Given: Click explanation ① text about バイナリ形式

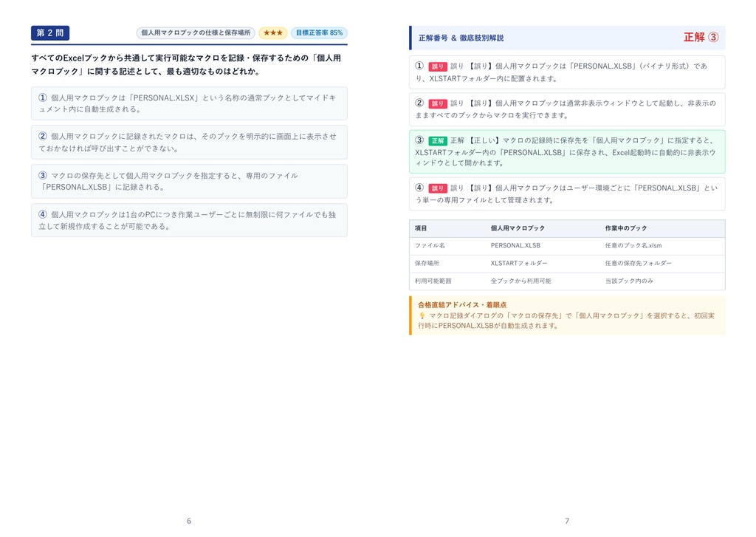Looking at the screenshot, I should (x=567, y=72).
